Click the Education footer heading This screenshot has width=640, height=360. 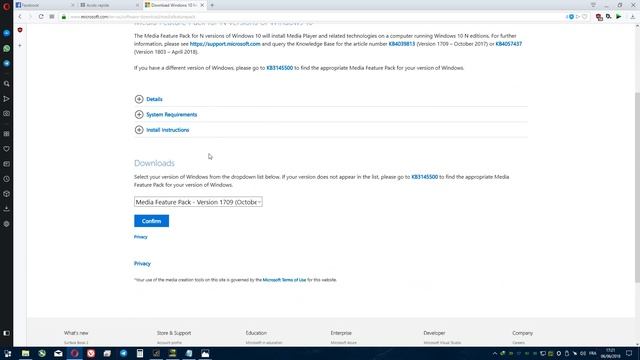[x=256, y=333]
